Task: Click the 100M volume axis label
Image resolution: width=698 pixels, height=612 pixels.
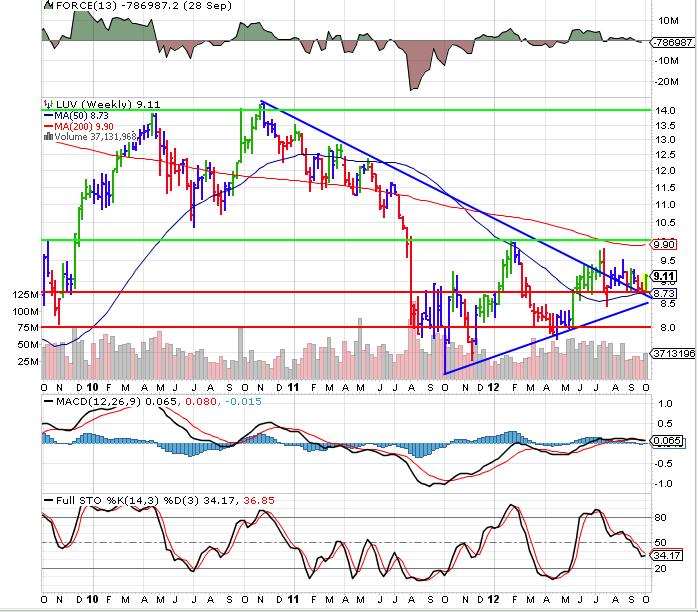Action: (25, 311)
